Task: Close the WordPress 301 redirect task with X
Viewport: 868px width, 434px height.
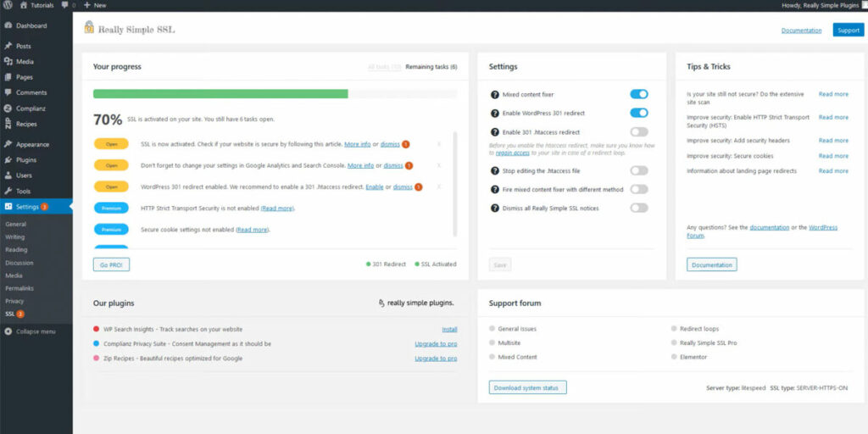Action: point(439,186)
